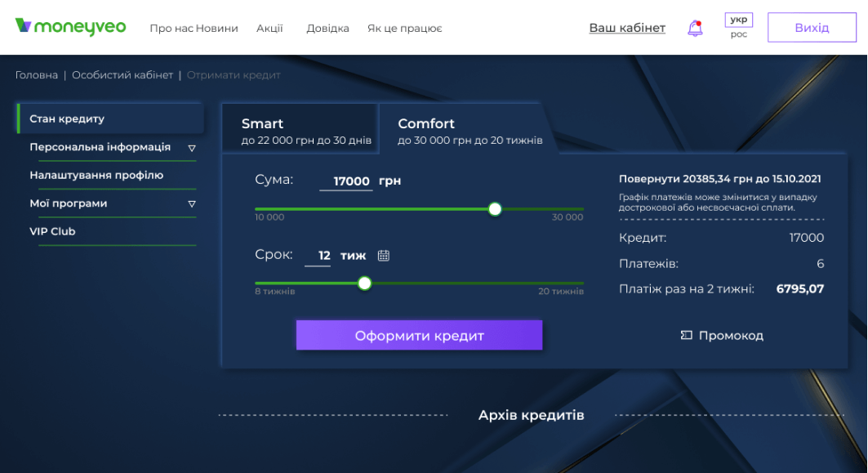This screenshot has height=473, width=868.
Task: Open Довідка menu item
Action: (327, 29)
